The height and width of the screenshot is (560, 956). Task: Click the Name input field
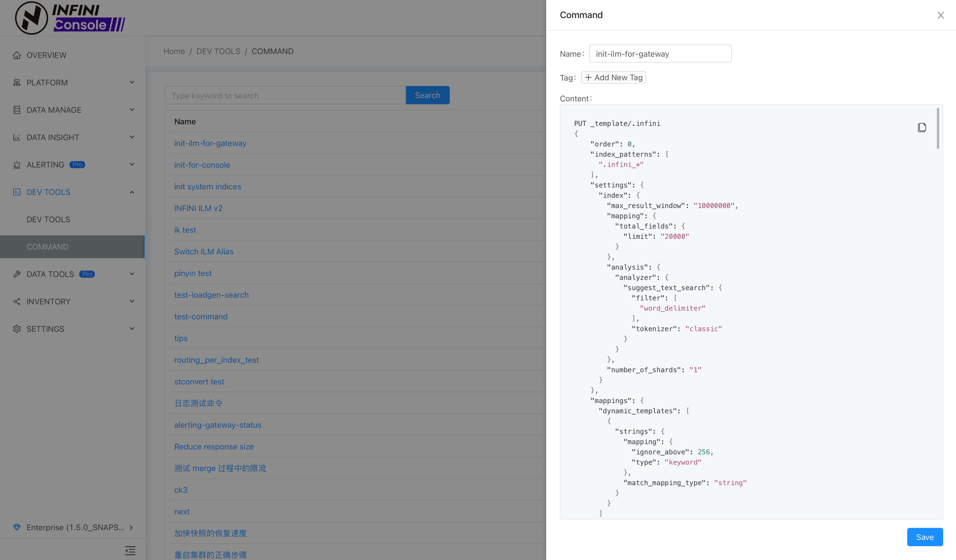point(661,53)
